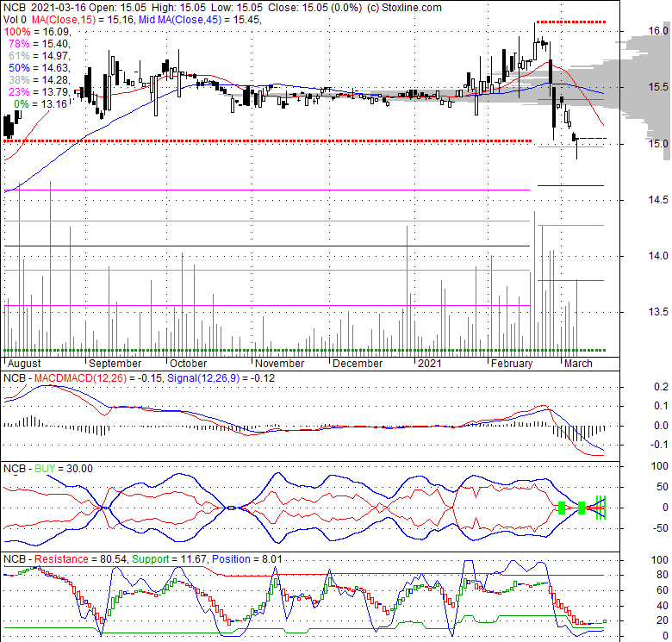Click the March label on time axis
Image resolution: width=672 pixels, height=642 pixels.
coord(578,364)
